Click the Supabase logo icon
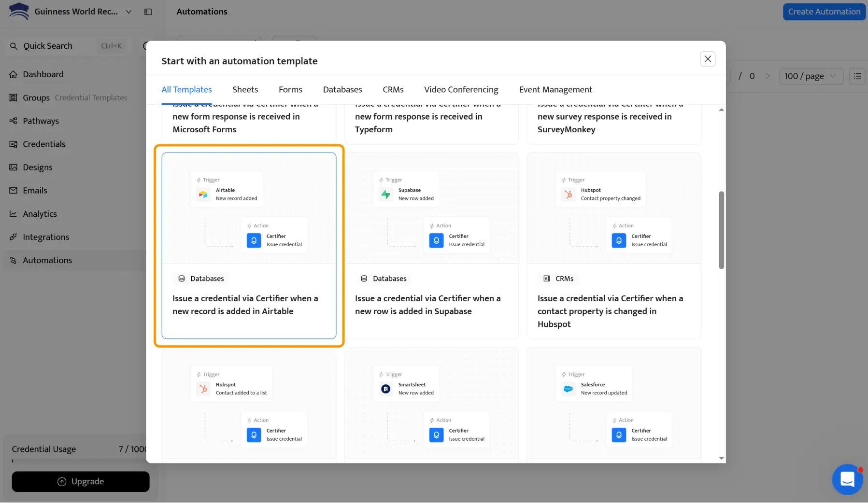Viewport: 868px width, 503px height. (386, 195)
